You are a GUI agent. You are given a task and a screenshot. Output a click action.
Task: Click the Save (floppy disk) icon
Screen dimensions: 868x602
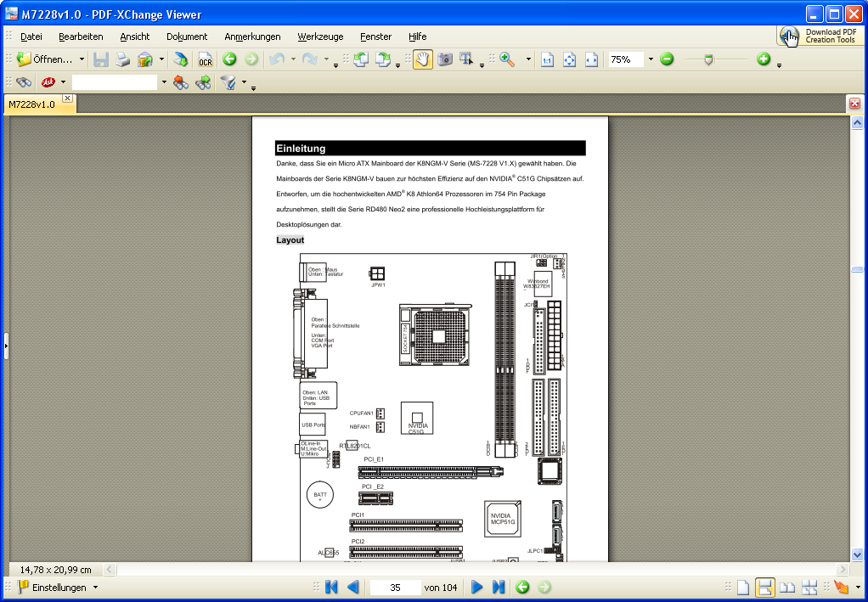pyautogui.click(x=101, y=59)
